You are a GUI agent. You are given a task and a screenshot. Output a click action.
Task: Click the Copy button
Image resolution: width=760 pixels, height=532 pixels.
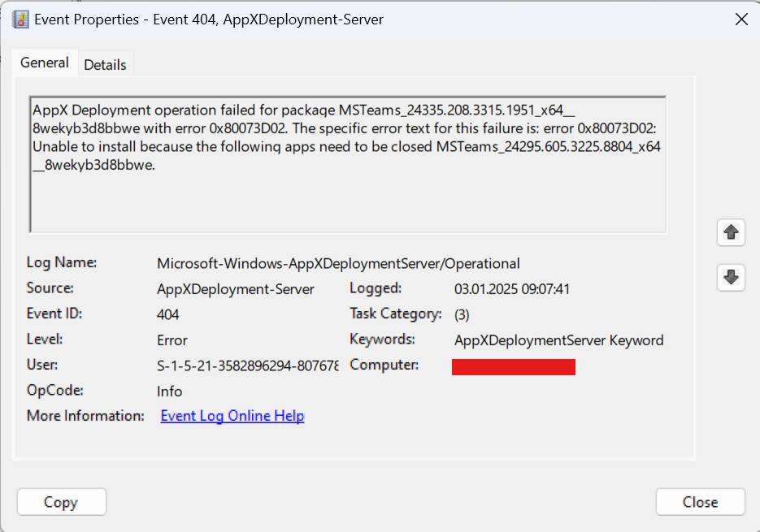click(62, 502)
